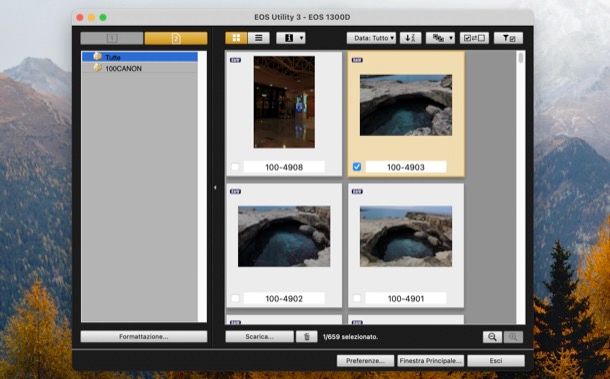Go to Finestra Principale...

coord(431,361)
